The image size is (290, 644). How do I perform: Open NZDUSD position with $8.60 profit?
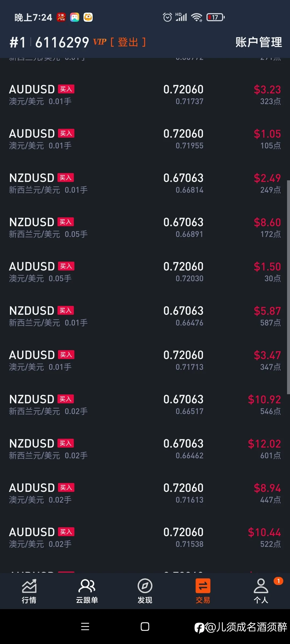(x=145, y=228)
